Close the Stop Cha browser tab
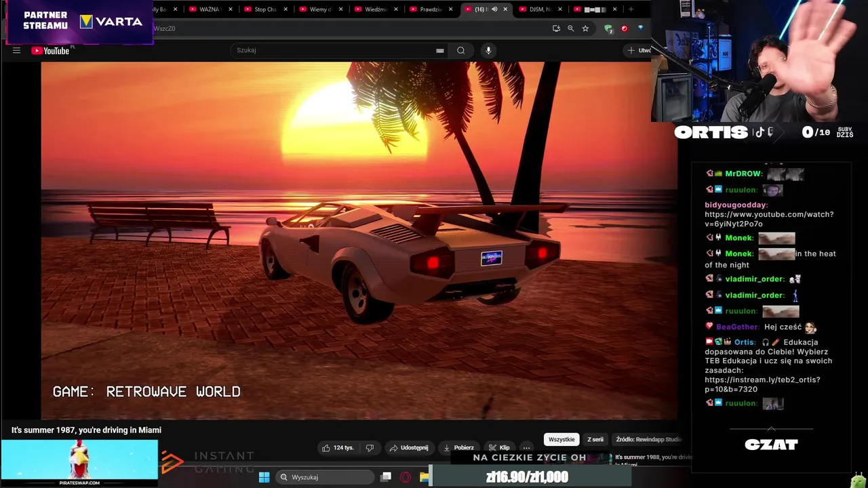The image size is (868, 488). [285, 9]
